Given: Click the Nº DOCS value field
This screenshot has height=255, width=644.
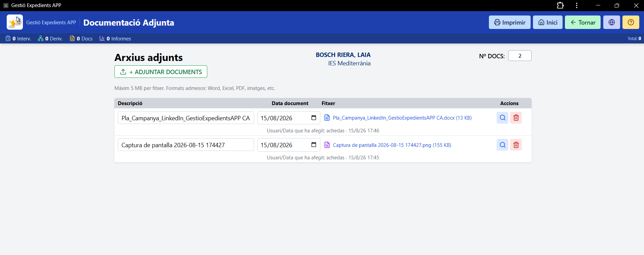Looking at the screenshot, I should pos(520,56).
